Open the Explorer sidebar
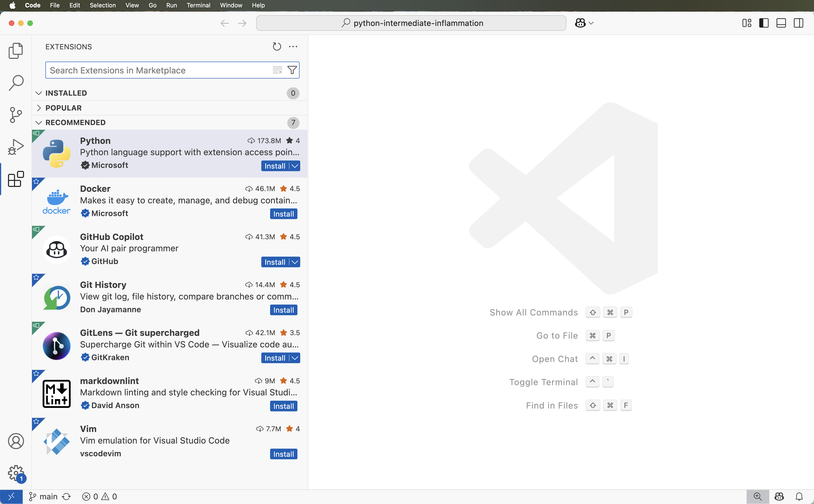Screen dimensions: 814x504 15,51
